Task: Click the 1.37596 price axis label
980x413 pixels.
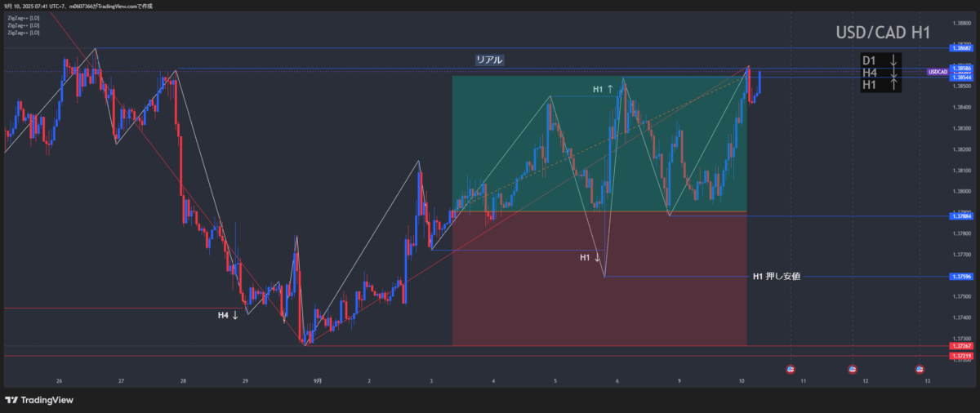Action: pyautogui.click(x=961, y=277)
